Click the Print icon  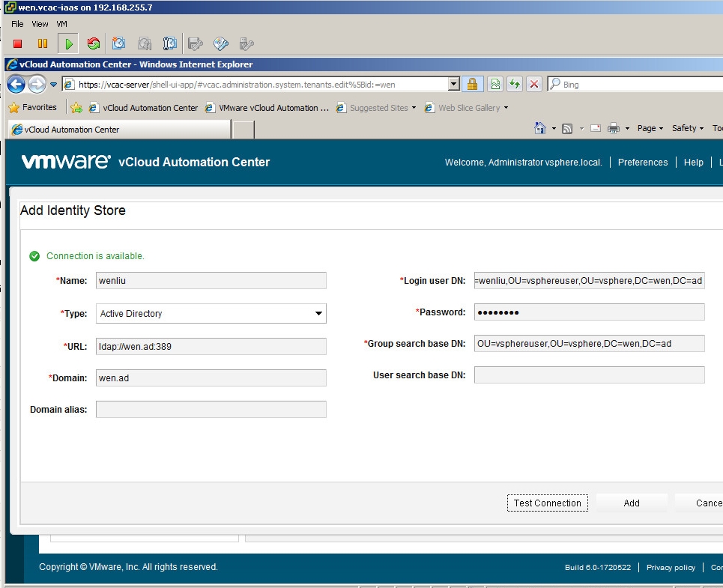coord(614,129)
